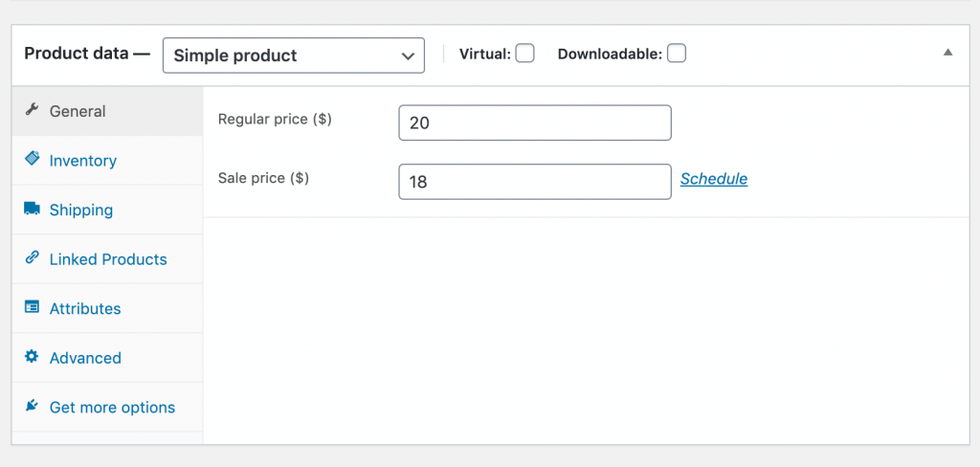
Task: Click the Shipping truck icon
Action: 32,209
